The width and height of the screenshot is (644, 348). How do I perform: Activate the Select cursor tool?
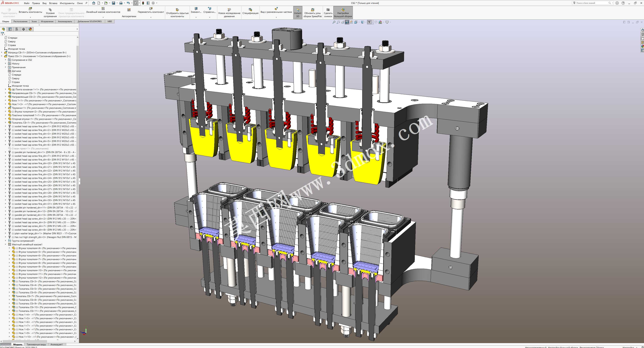[x=136, y=3]
